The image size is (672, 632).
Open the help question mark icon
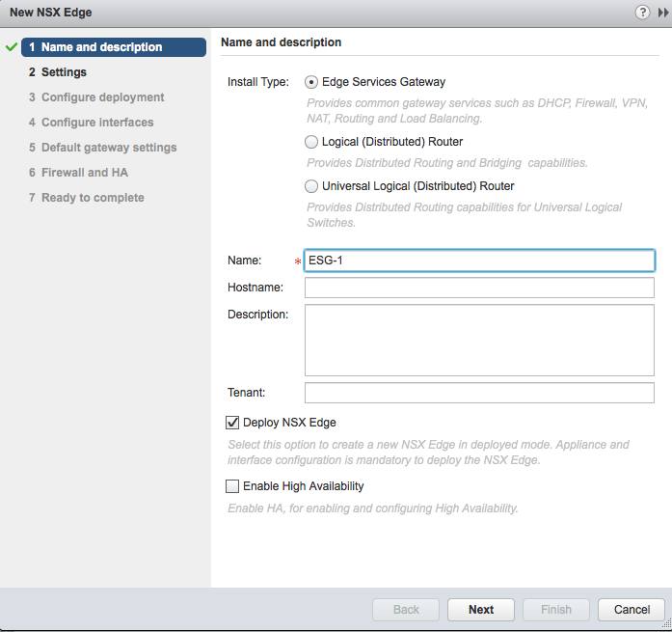[642, 13]
